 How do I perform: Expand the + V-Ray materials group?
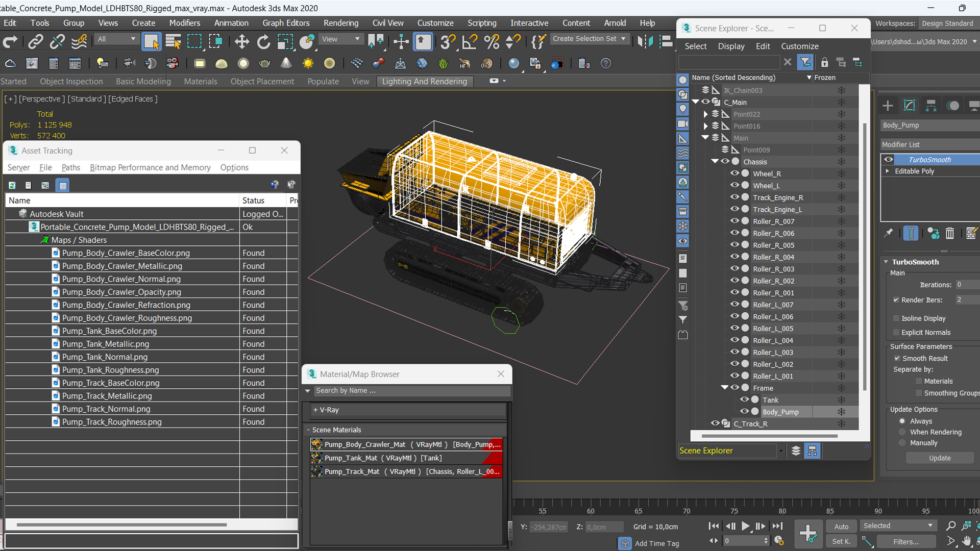coord(408,410)
